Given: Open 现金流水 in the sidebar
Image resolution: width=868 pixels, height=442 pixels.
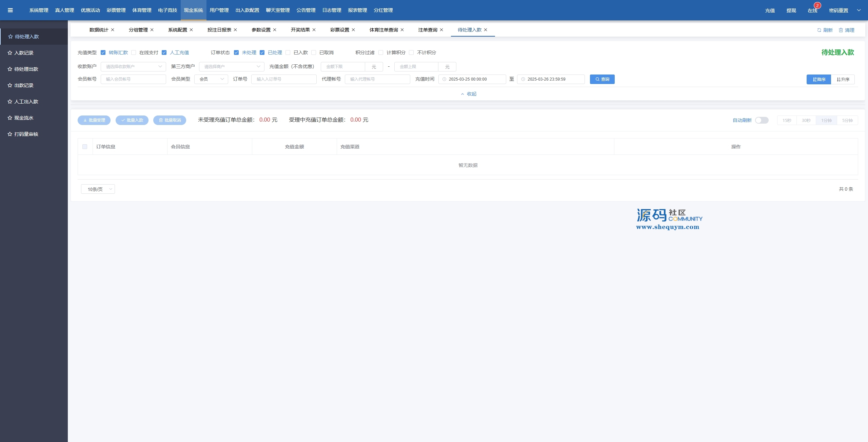Looking at the screenshot, I should click(x=24, y=118).
